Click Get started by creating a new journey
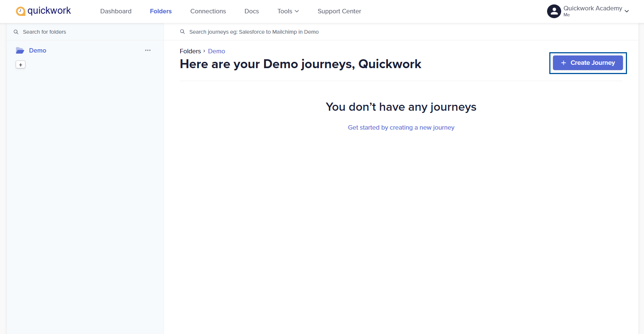This screenshot has width=644, height=334. [x=401, y=127]
